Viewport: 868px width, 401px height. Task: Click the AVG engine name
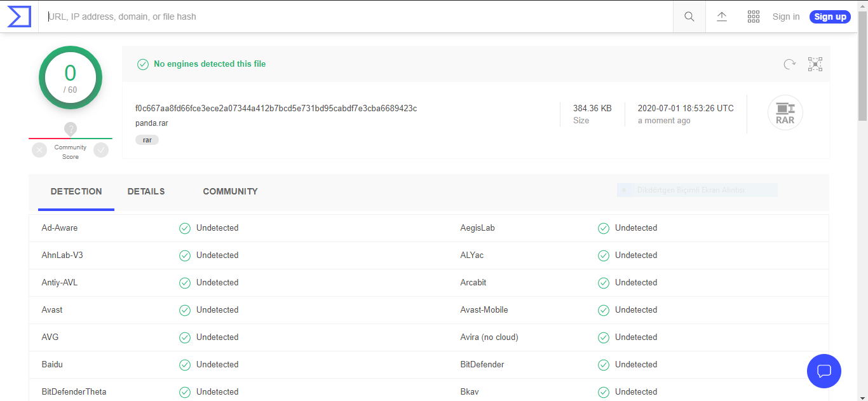50,337
